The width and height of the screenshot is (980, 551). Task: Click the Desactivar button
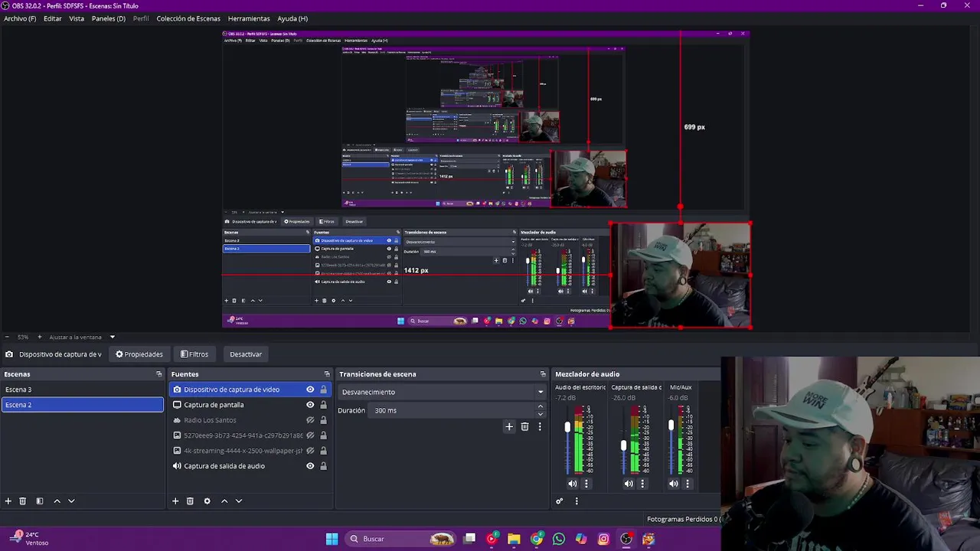click(x=246, y=354)
